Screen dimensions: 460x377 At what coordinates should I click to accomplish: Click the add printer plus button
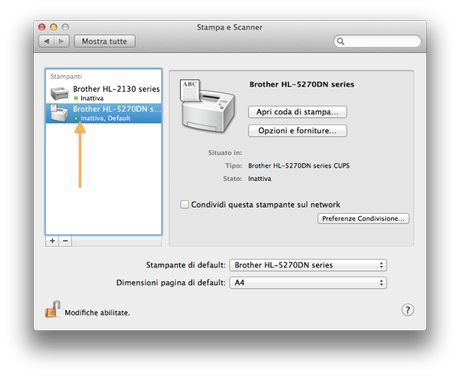tap(52, 241)
